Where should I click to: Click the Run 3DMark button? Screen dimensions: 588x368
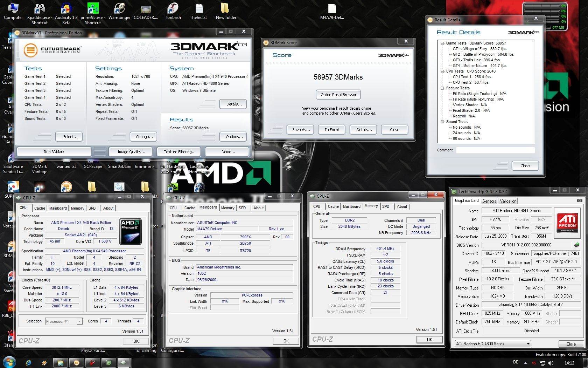pos(54,152)
